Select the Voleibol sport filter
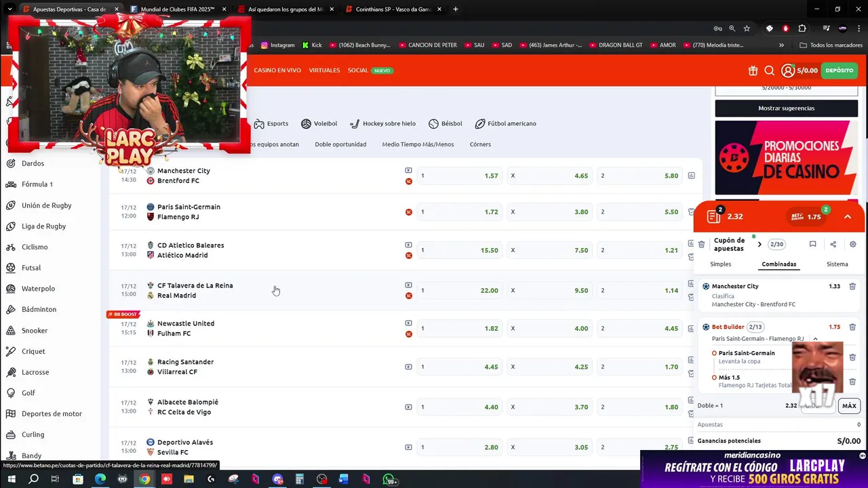The image size is (868, 488). pos(319,124)
